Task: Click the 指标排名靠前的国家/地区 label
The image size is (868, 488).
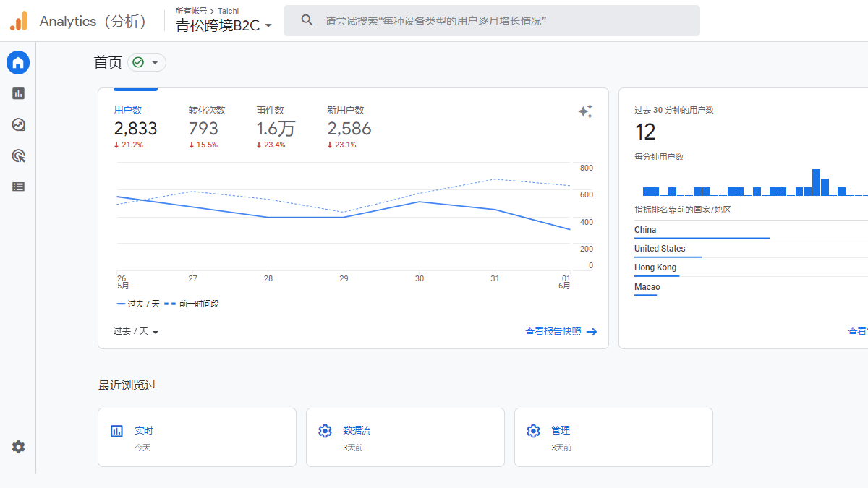Action: [x=683, y=210]
